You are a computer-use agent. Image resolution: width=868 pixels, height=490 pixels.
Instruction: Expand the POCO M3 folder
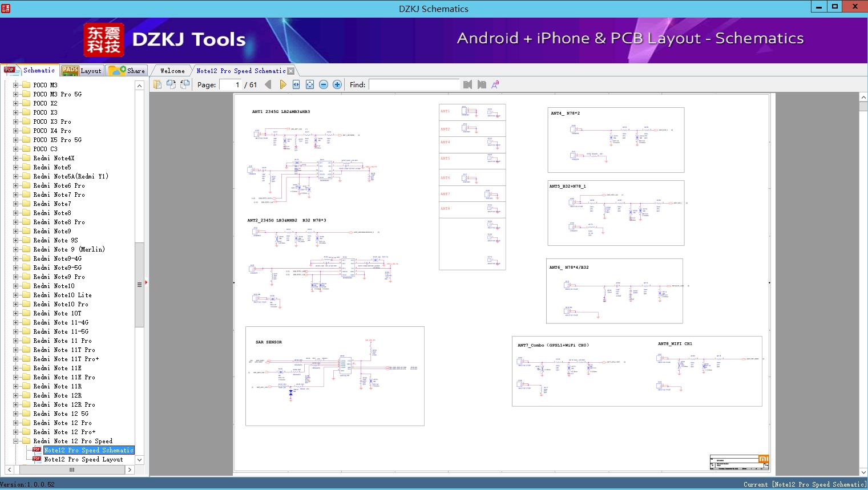pyautogui.click(x=16, y=85)
